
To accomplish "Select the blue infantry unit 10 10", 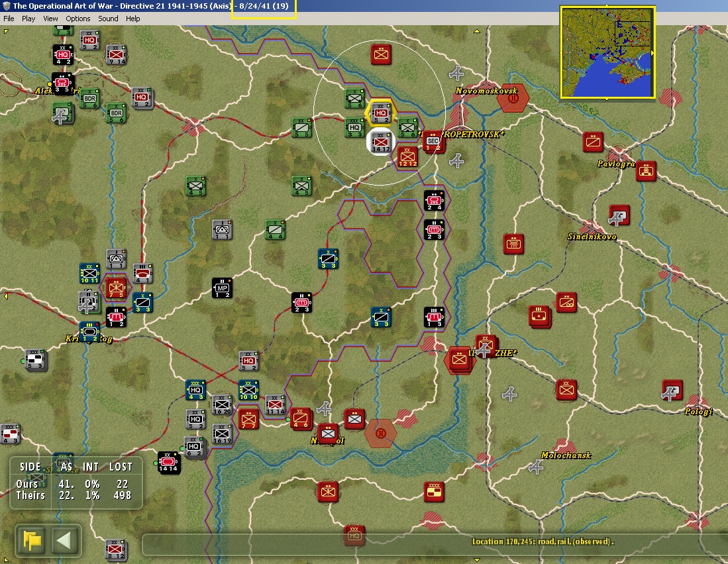I will point(248,390).
